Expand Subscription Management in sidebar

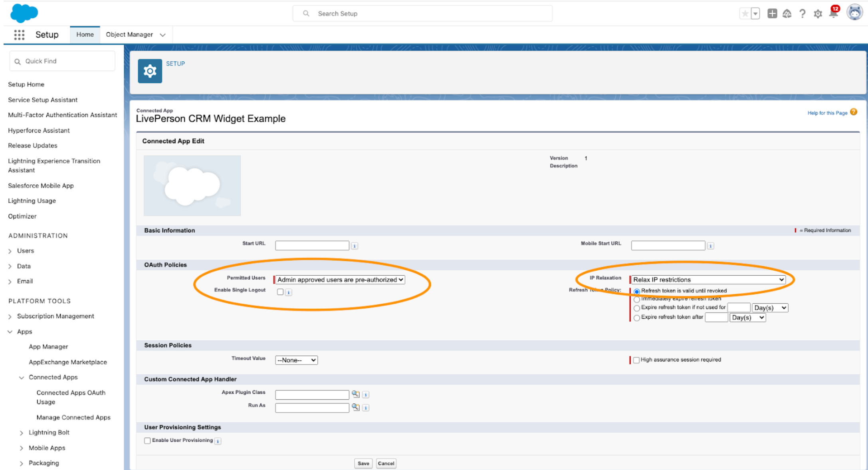tap(10, 316)
